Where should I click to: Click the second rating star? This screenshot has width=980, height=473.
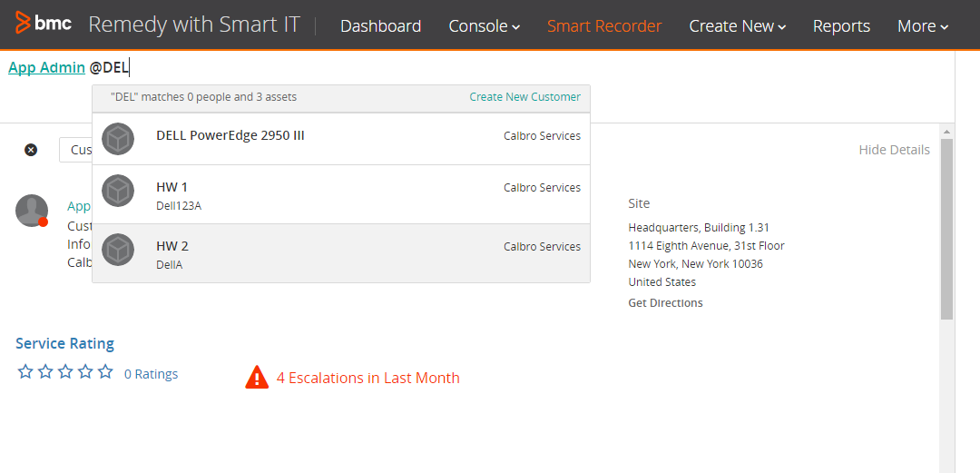(x=45, y=372)
